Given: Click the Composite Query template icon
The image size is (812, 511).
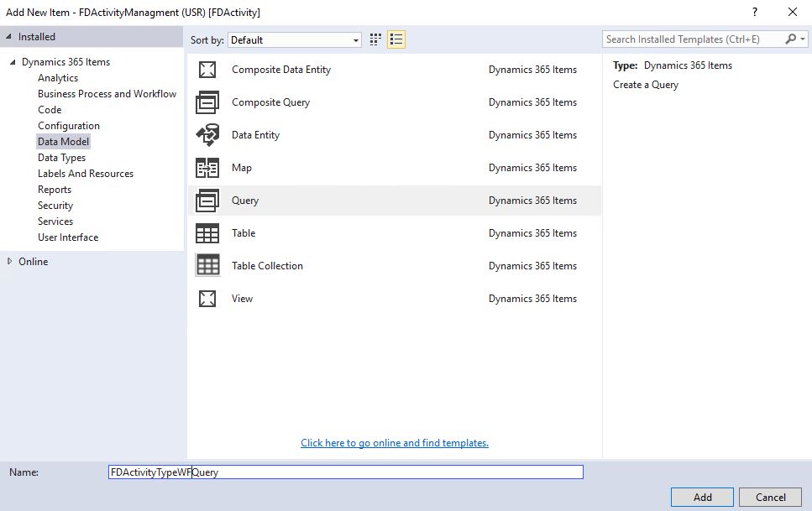Looking at the screenshot, I should click(207, 102).
